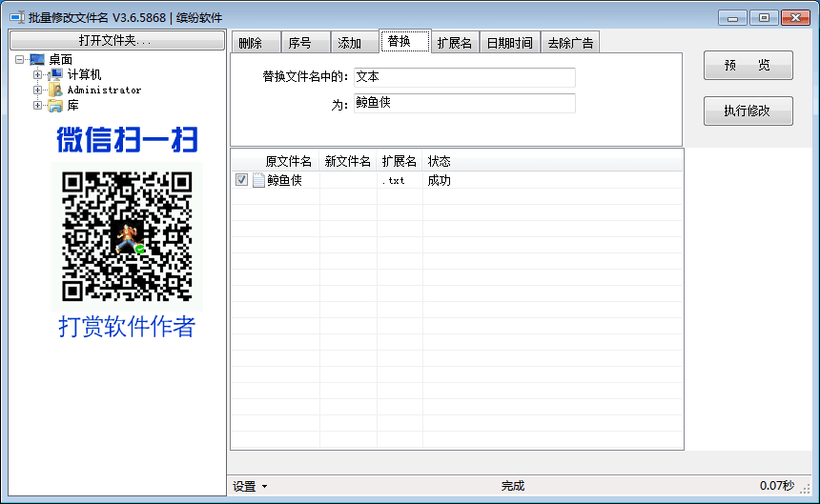
Task: Select the 计算机 computer icon
Action: coord(56,74)
